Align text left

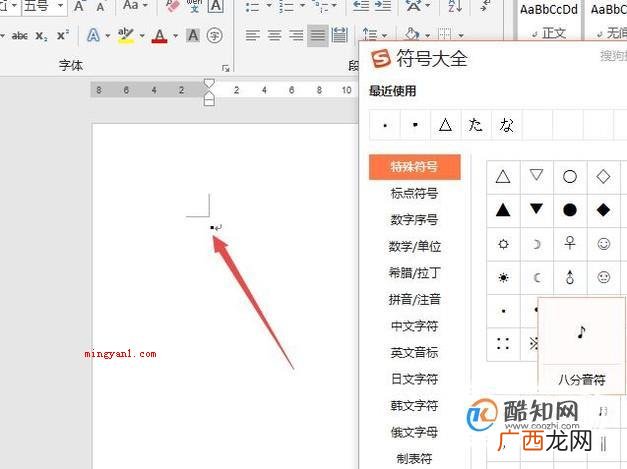click(252, 36)
